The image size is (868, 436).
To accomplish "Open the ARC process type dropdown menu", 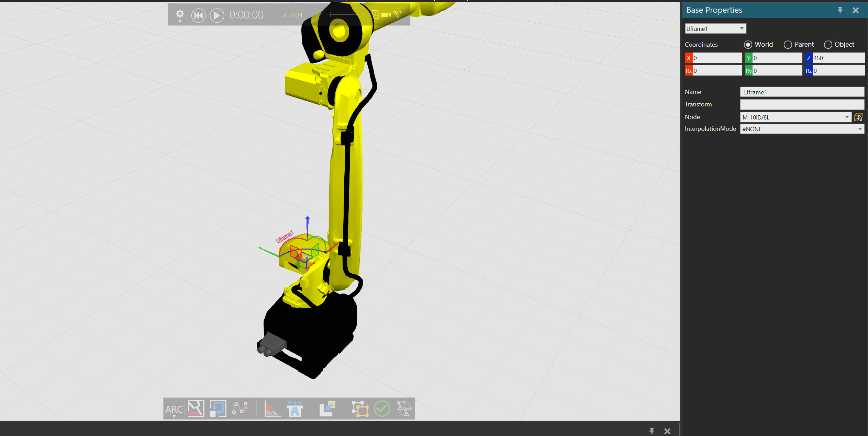I will pyautogui.click(x=174, y=409).
